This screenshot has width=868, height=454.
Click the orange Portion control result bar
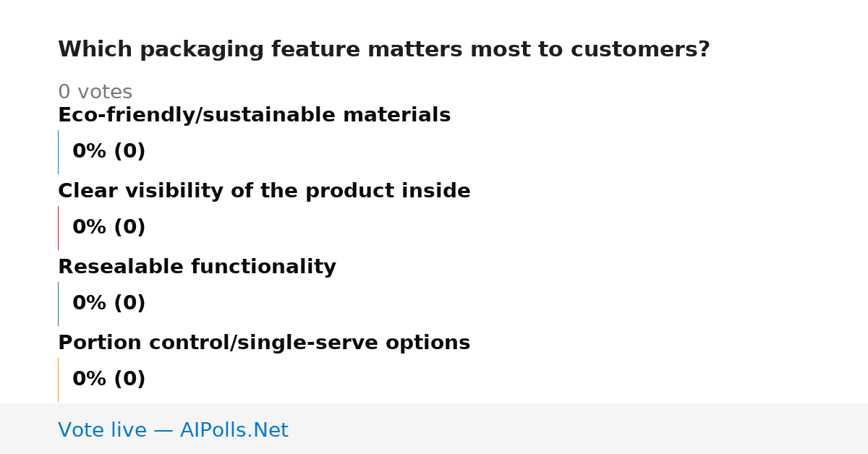58,380
